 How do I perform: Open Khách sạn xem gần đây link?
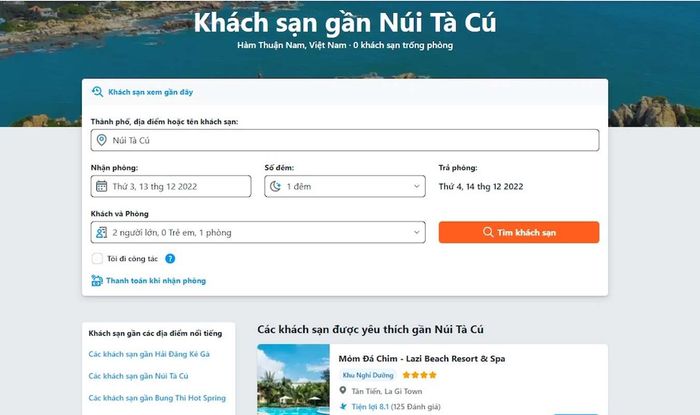coord(150,92)
